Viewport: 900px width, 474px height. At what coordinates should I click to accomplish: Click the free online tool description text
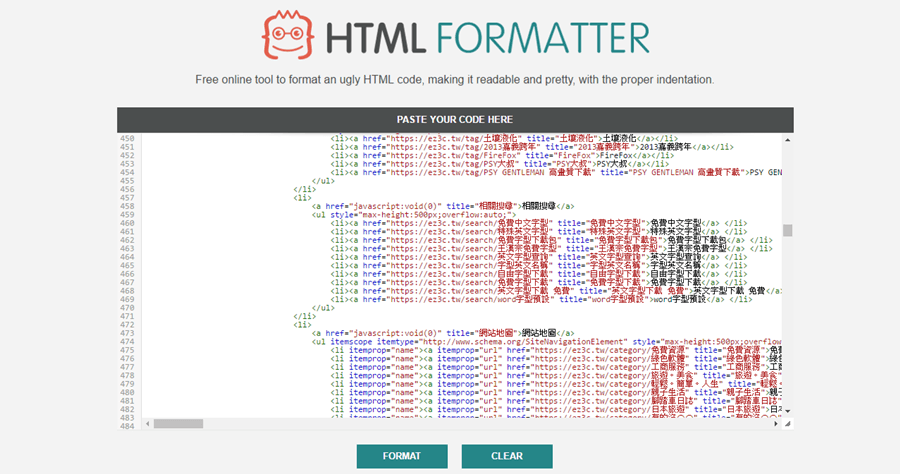(455, 80)
